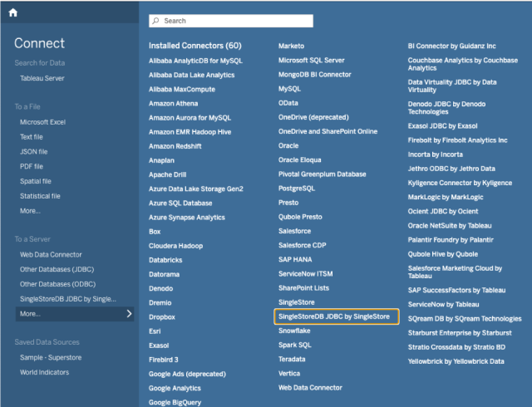Image resolution: width=532 pixels, height=407 pixels.
Task: Open World Indicators data source
Action: coord(44,372)
